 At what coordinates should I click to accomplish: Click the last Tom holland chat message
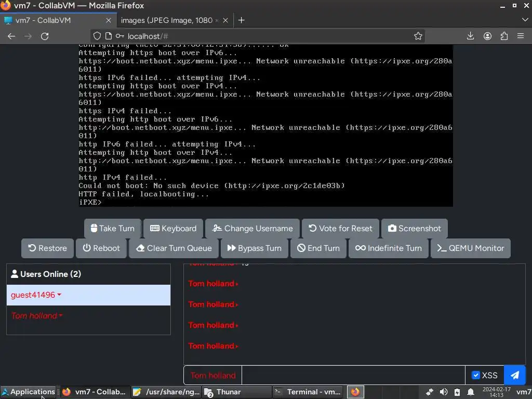(x=214, y=346)
